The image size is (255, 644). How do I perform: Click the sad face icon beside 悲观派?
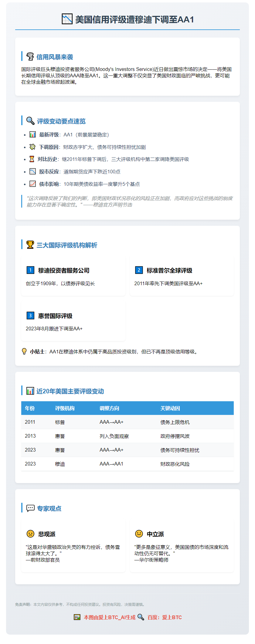tap(30, 533)
